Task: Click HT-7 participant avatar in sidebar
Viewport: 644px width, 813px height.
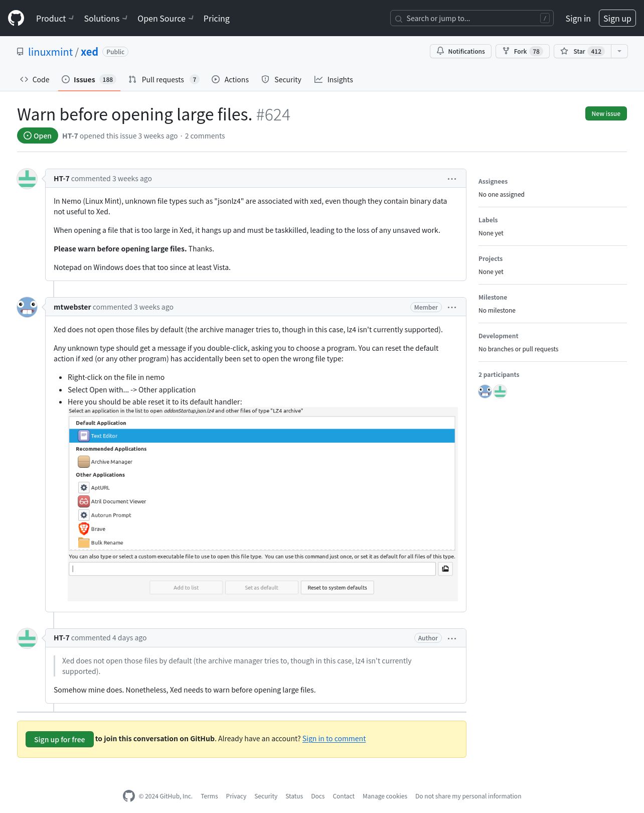Action: tap(500, 391)
